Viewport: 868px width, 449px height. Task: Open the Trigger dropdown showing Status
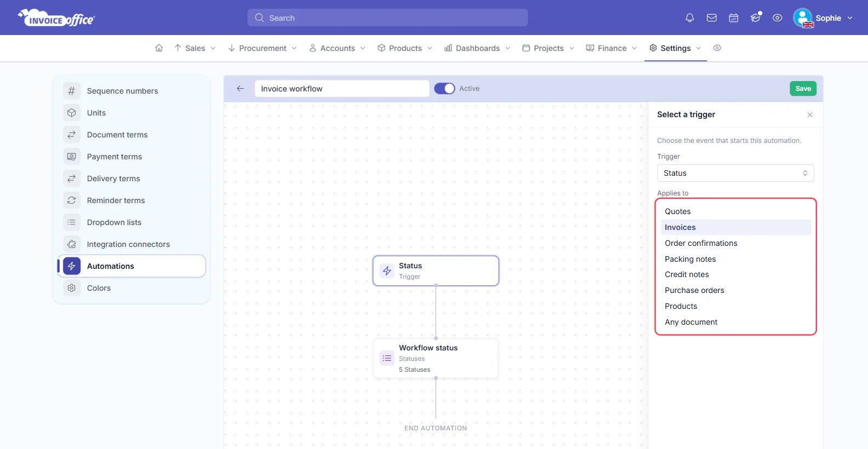point(735,173)
